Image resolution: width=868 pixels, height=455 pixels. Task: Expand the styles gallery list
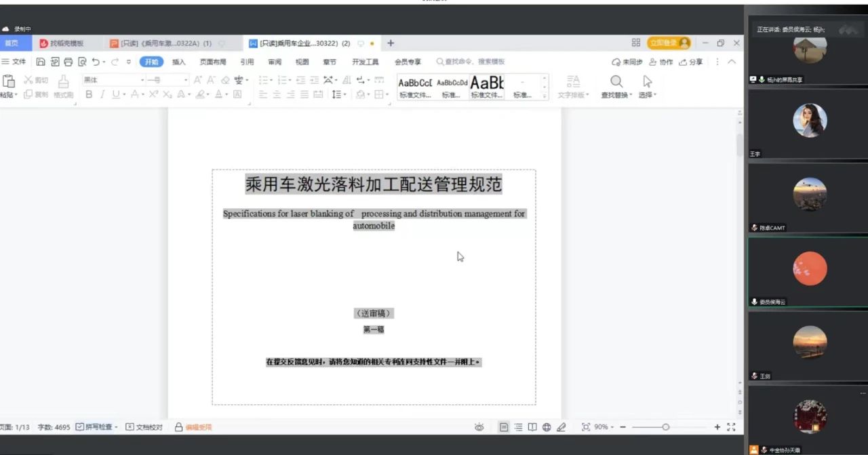[x=544, y=96]
